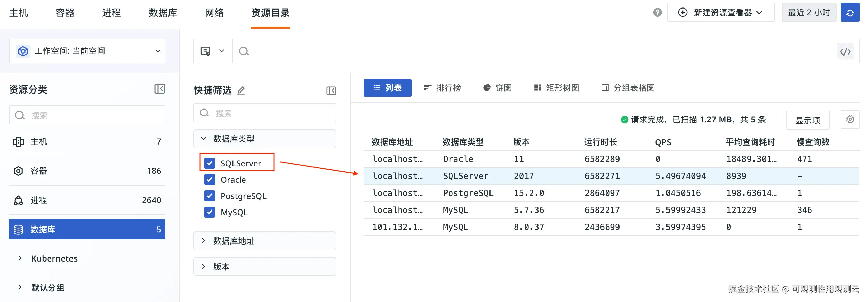Select the 容器 186 category row
This screenshot has height=302, width=868.
coord(87,171)
